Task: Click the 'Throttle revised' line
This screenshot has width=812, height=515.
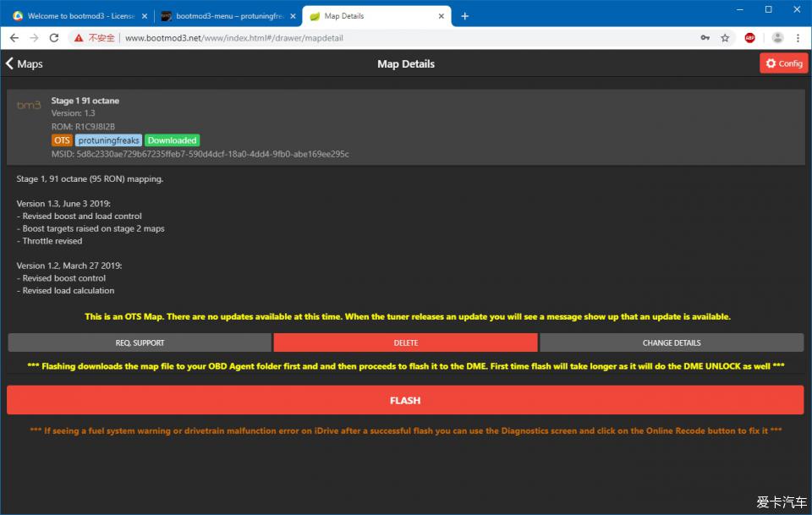Action: tap(49, 241)
